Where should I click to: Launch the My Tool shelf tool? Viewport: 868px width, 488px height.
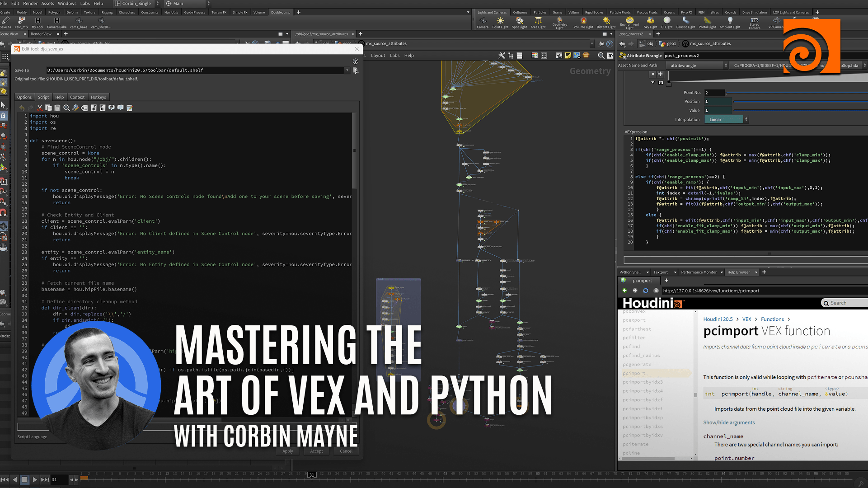[x=38, y=23]
